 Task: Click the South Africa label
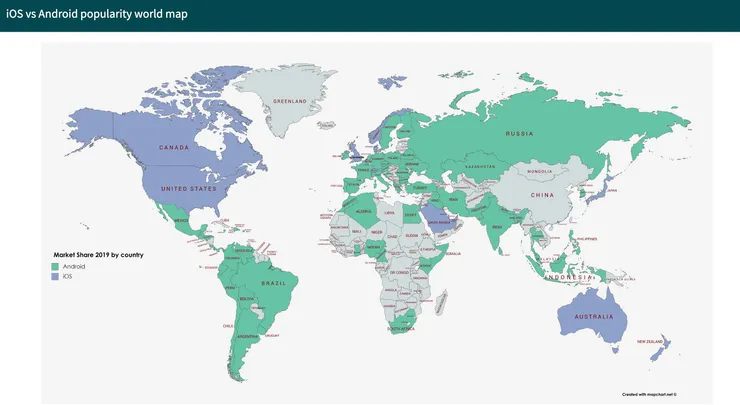pos(401,329)
